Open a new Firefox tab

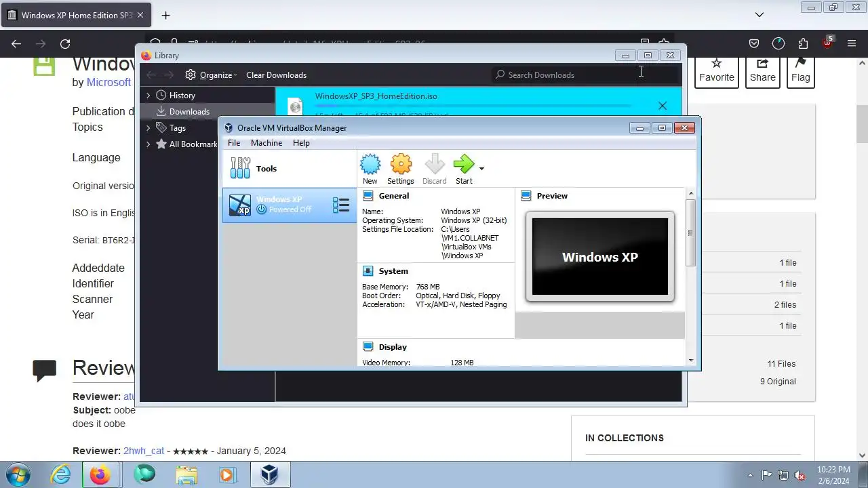(165, 15)
